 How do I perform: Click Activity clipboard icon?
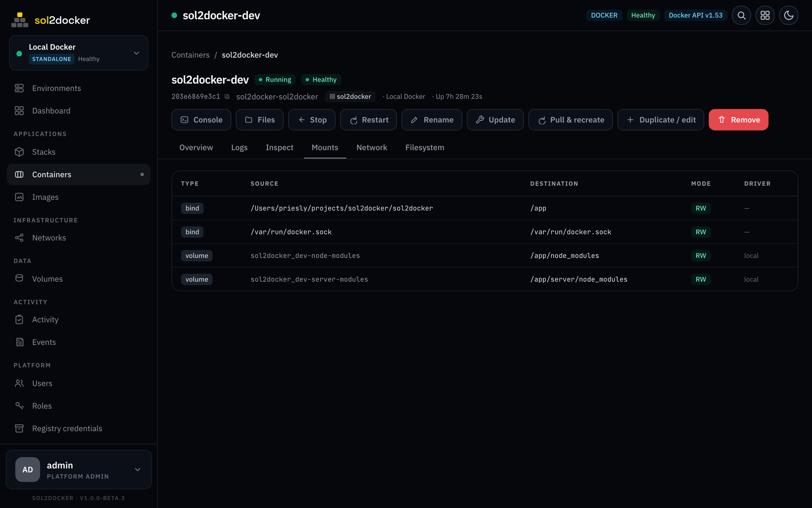[19, 319]
